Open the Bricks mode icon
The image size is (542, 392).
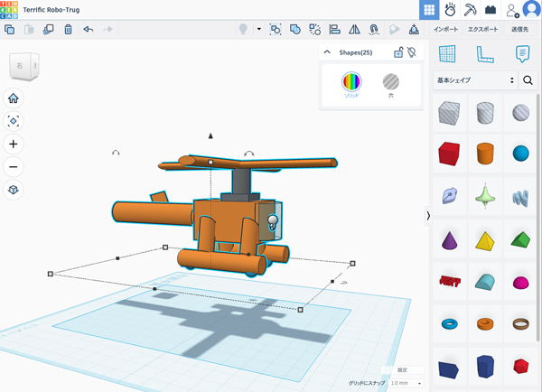491,10
